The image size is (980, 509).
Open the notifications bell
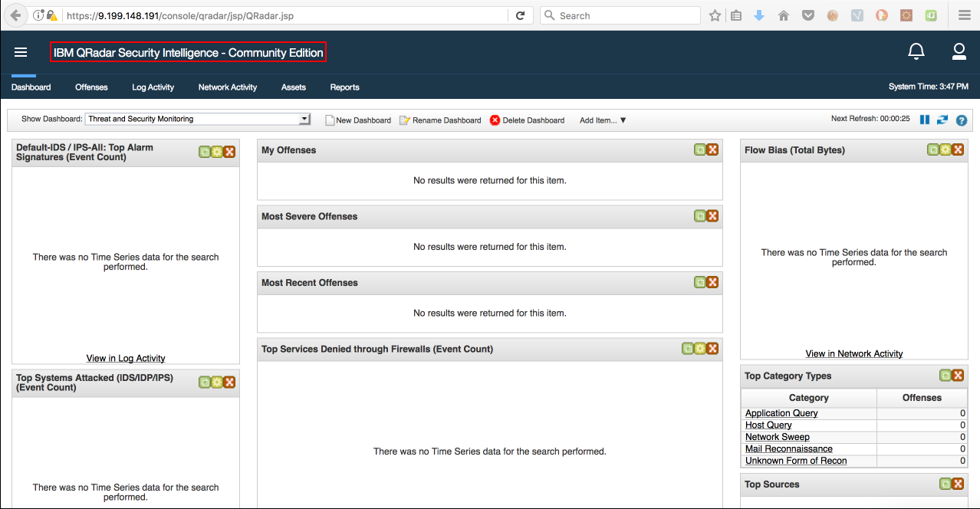(x=916, y=51)
